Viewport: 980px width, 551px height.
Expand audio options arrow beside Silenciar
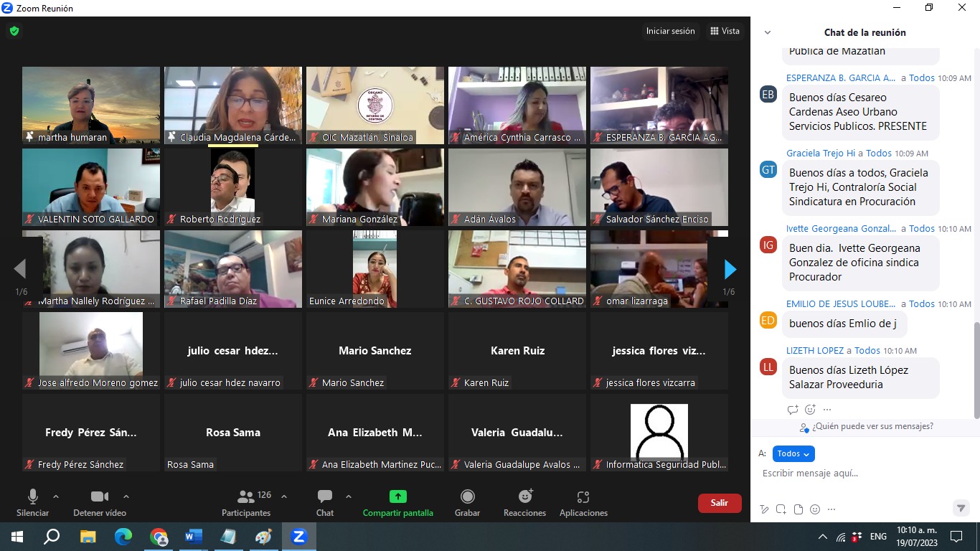click(x=56, y=496)
